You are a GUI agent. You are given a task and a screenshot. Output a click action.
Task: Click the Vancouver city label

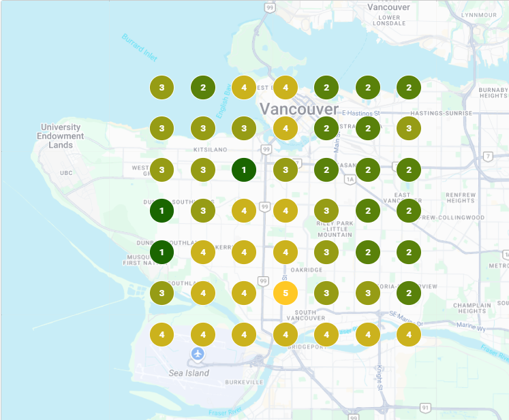299,109
